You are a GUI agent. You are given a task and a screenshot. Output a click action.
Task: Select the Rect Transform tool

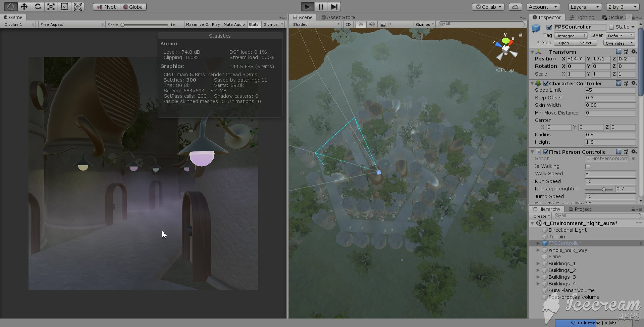coord(64,6)
